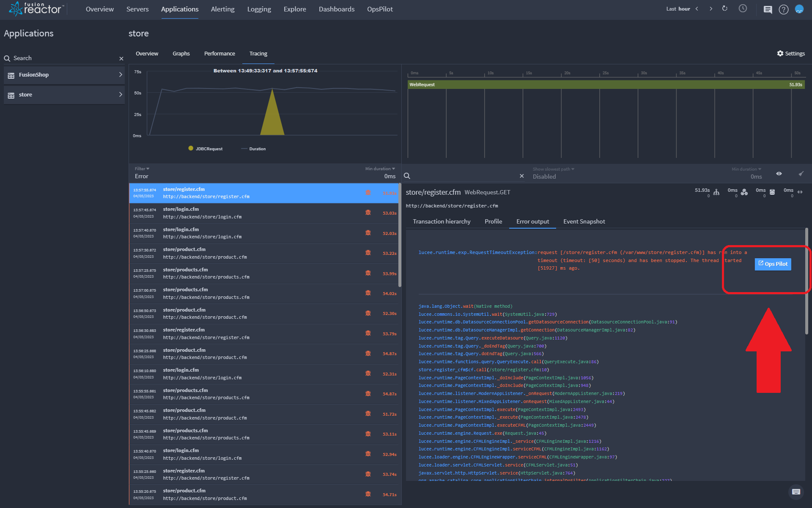Open the Overview top menu
This screenshot has height=508, width=812.
pyautogui.click(x=100, y=9)
